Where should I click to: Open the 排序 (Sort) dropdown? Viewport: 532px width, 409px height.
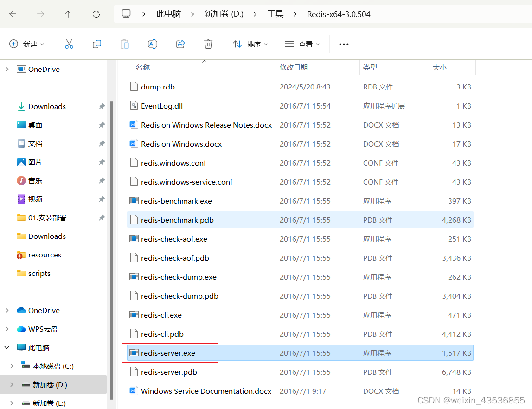tap(250, 44)
